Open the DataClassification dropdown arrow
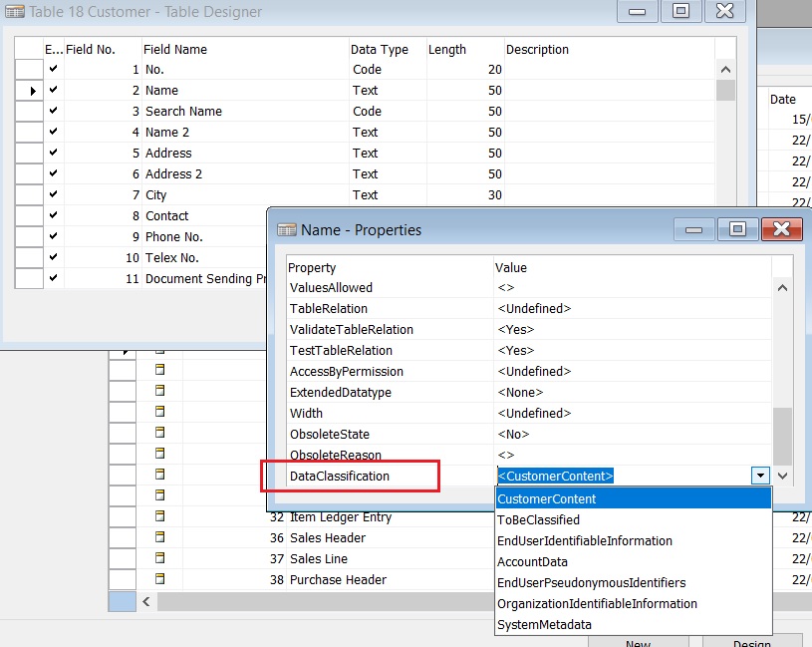This screenshot has height=647, width=812. (760, 477)
